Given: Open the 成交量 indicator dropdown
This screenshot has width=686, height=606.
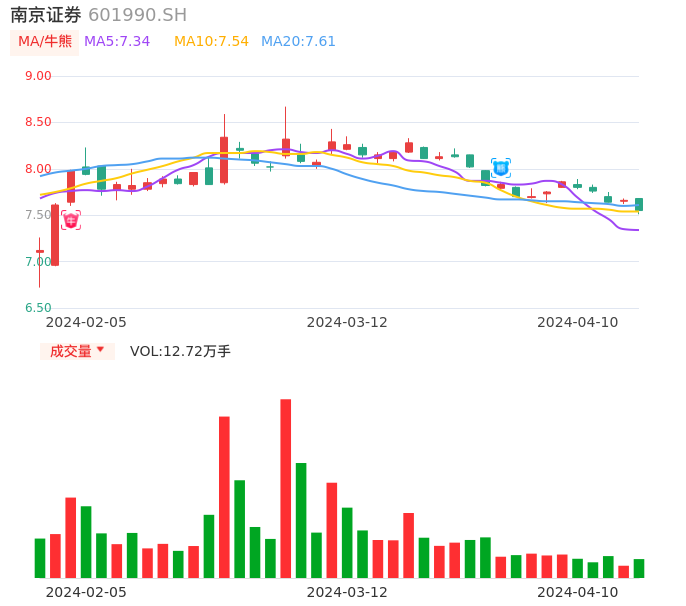Looking at the screenshot, I should click(77, 351).
